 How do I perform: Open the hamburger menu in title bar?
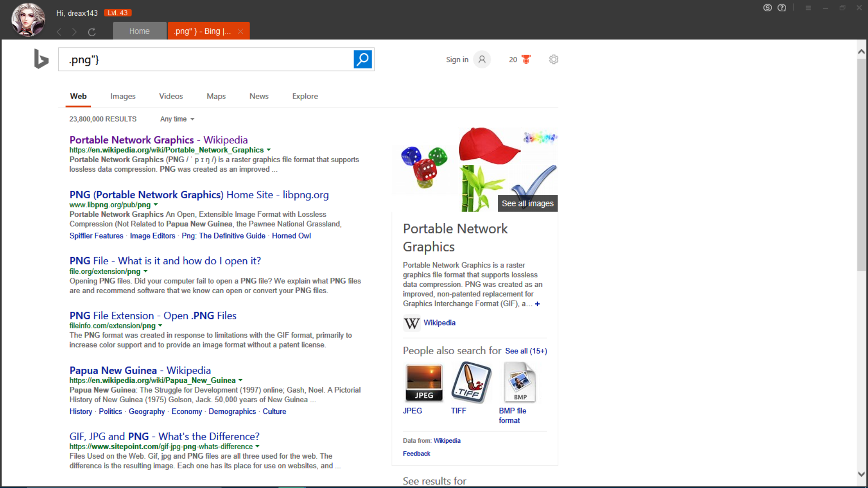[808, 8]
